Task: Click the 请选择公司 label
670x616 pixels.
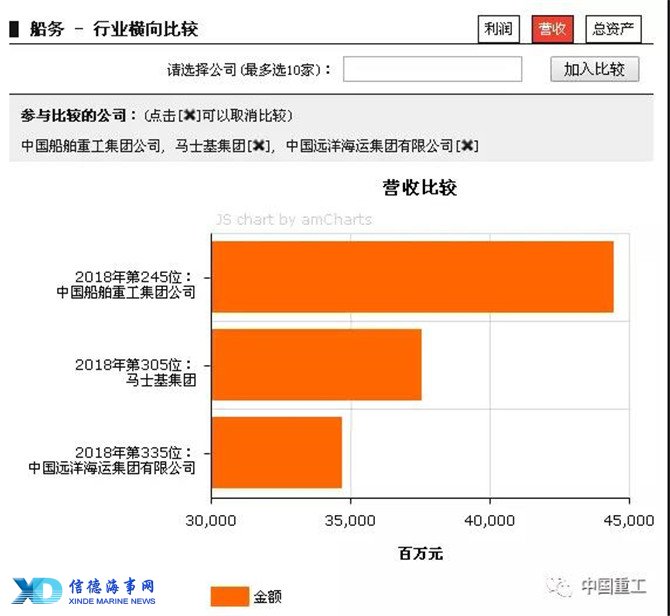Action: (x=248, y=70)
